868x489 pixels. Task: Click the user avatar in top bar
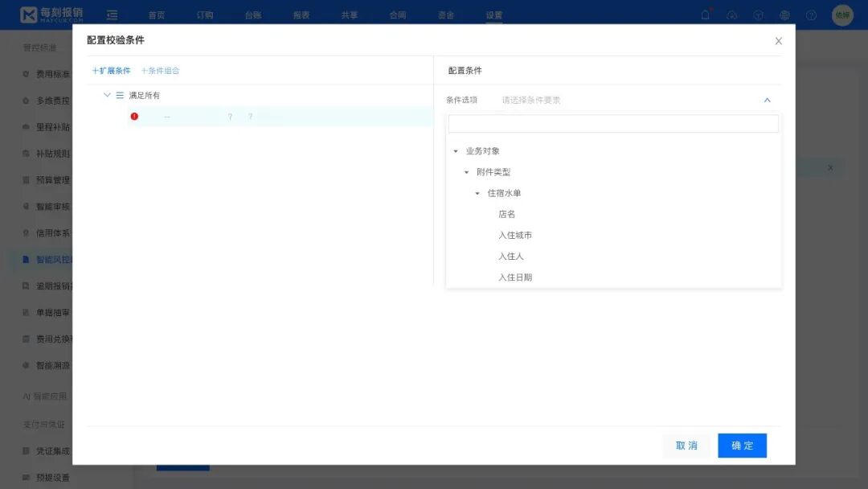841,15
